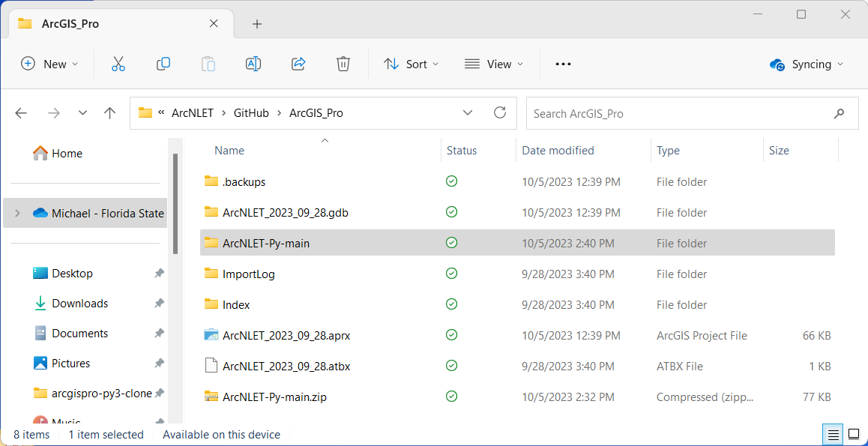Sort by the Status column header

pyautogui.click(x=461, y=151)
